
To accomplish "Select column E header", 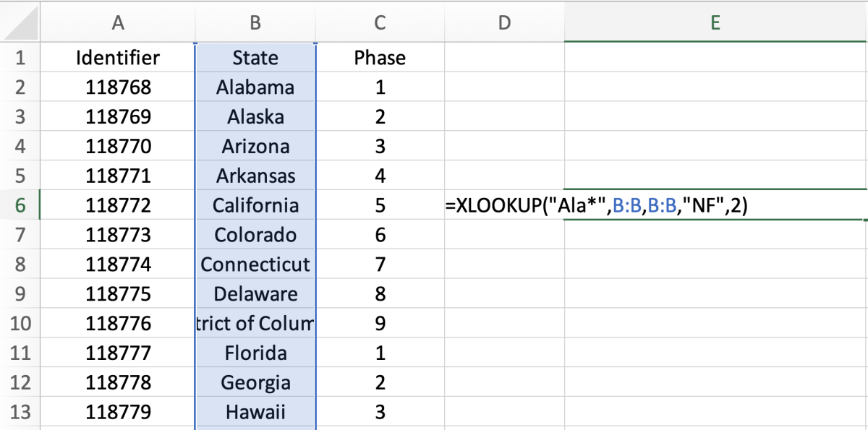I will [x=715, y=22].
